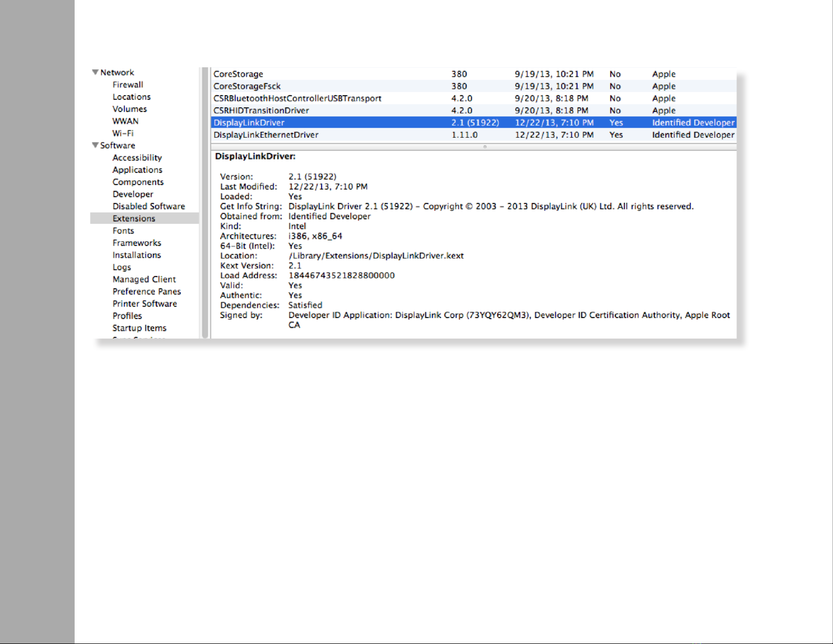Click the Architectures value i386, x86_64
Screen dimensions: 833x644
315,236
